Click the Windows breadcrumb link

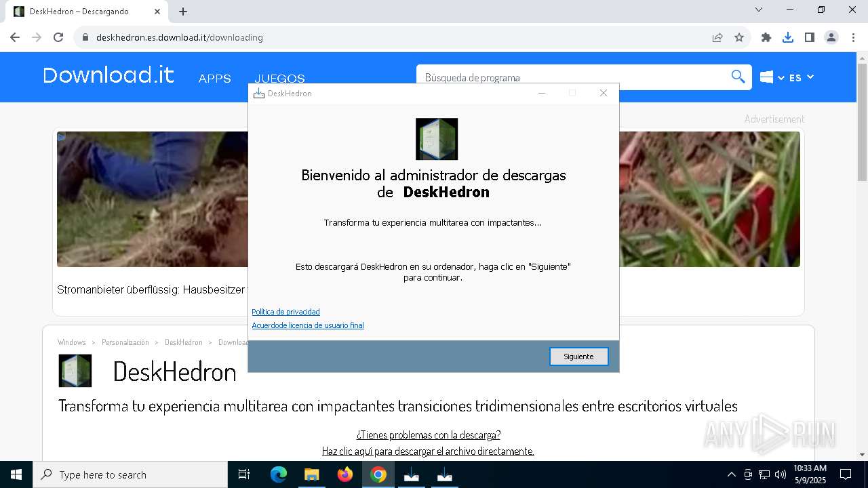[72, 342]
